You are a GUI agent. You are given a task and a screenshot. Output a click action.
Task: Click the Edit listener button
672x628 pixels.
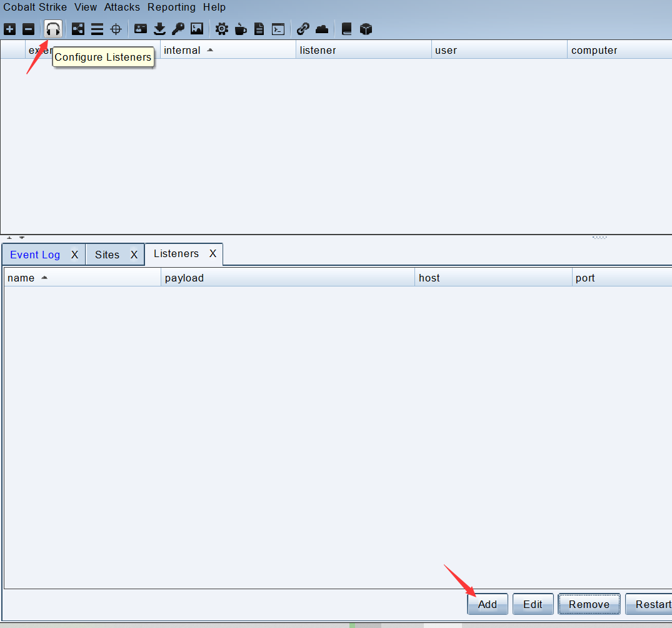(533, 604)
